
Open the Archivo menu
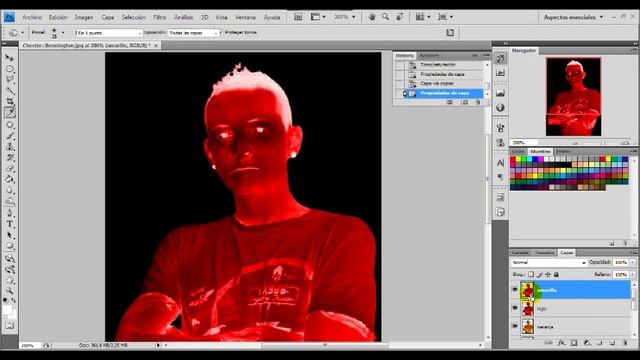tap(32, 17)
